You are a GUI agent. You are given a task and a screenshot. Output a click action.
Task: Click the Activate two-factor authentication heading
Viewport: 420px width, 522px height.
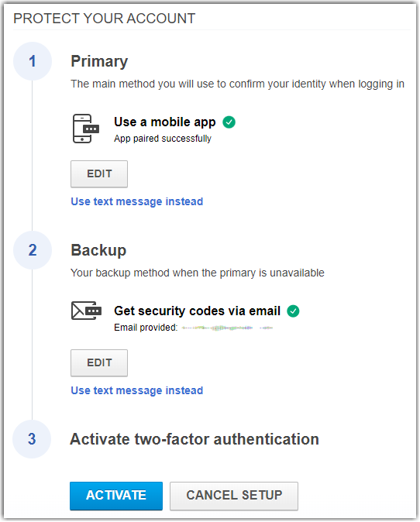click(195, 439)
